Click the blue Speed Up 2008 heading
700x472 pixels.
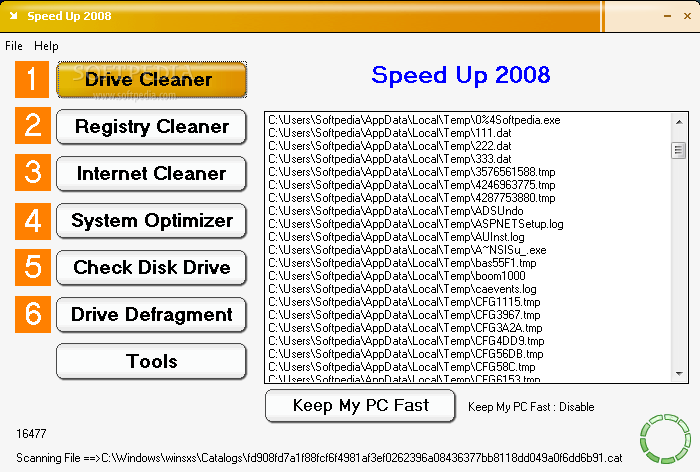[461, 75]
